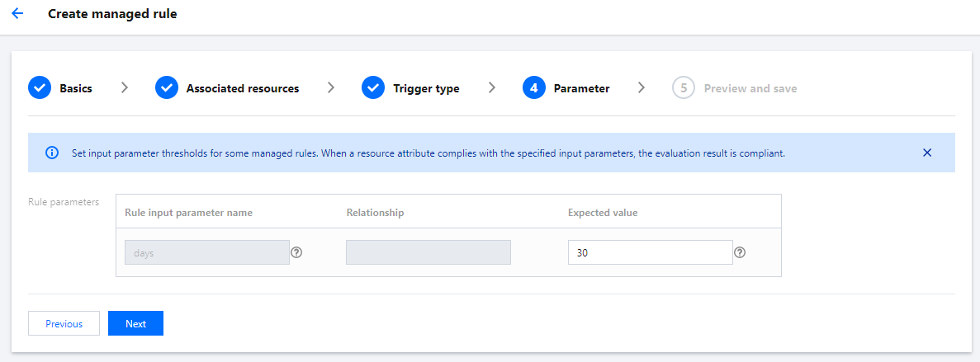Select the Parameter step label
This screenshot has height=362, width=980.
pos(581,88)
